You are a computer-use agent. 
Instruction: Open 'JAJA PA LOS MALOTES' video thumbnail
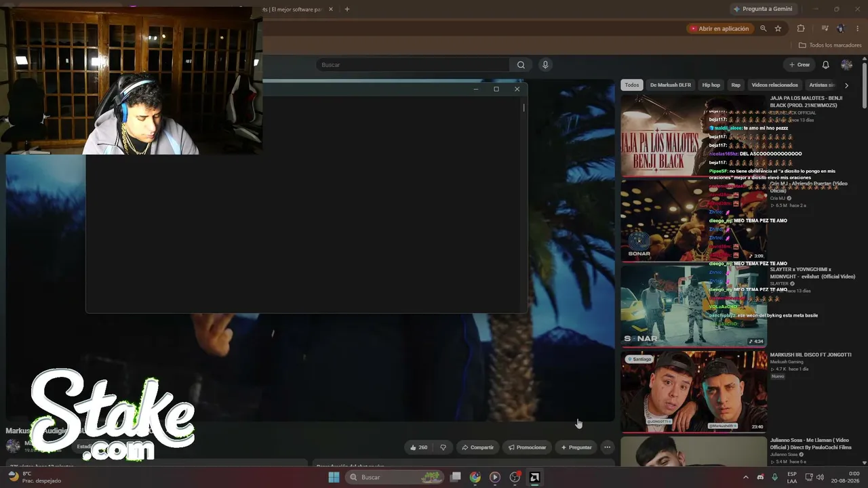point(694,136)
